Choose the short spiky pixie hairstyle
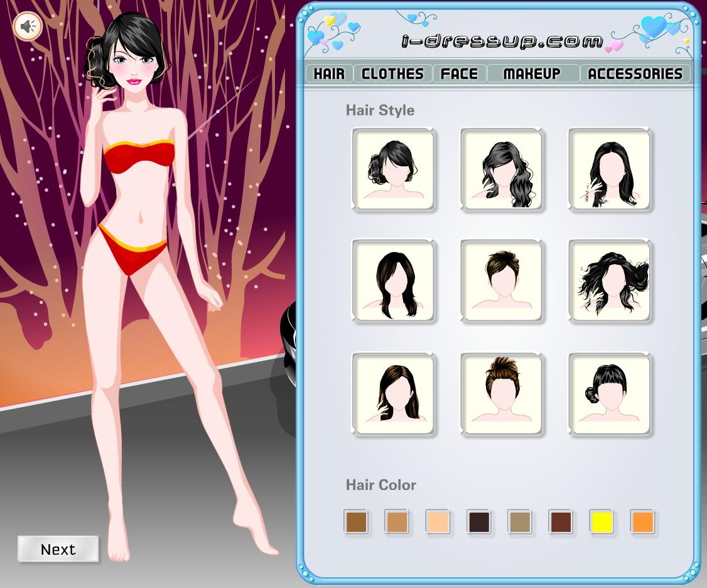 [x=501, y=280]
